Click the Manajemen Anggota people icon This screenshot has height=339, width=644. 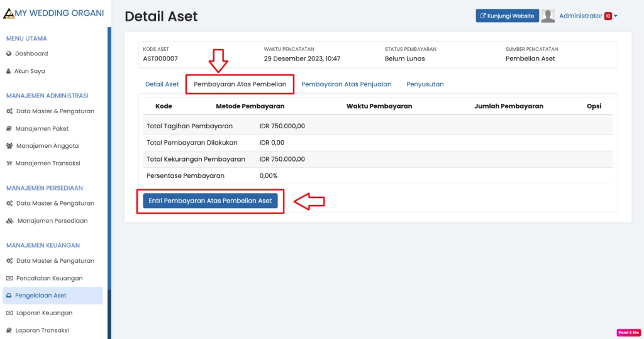(x=9, y=146)
